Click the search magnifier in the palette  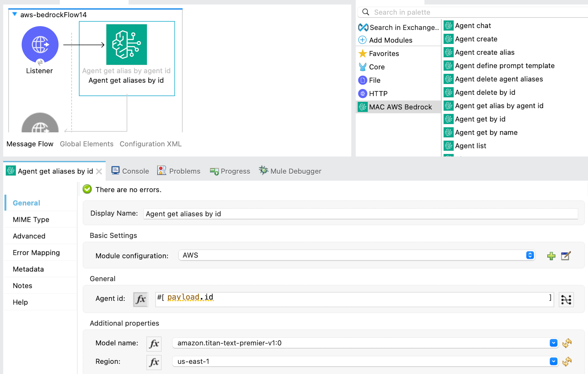tap(366, 12)
